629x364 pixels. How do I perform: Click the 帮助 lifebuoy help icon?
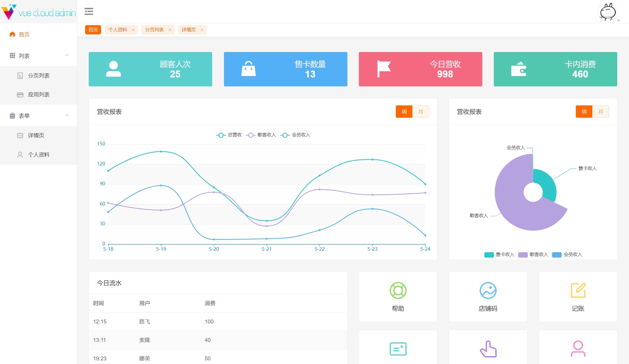pyautogui.click(x=398, y=290)
